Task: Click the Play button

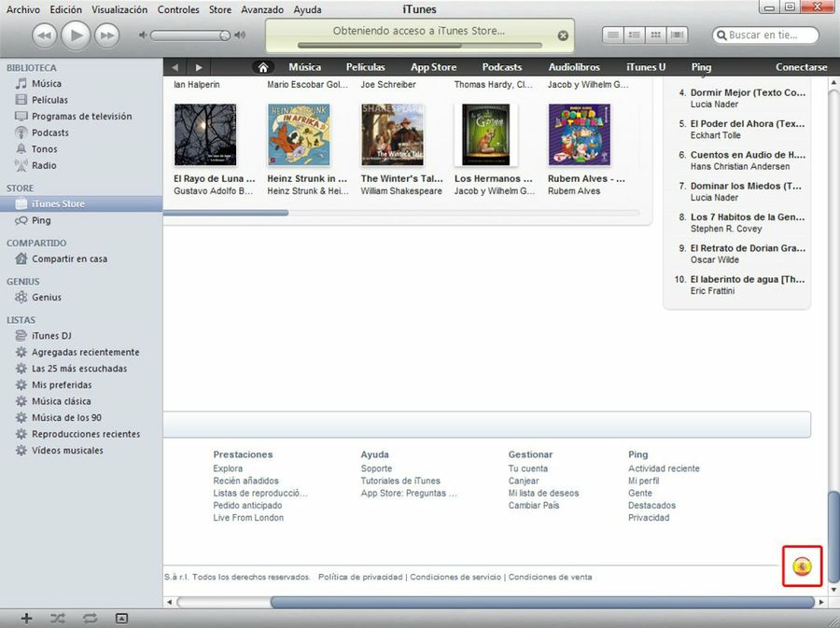Action: pos(76,35)
